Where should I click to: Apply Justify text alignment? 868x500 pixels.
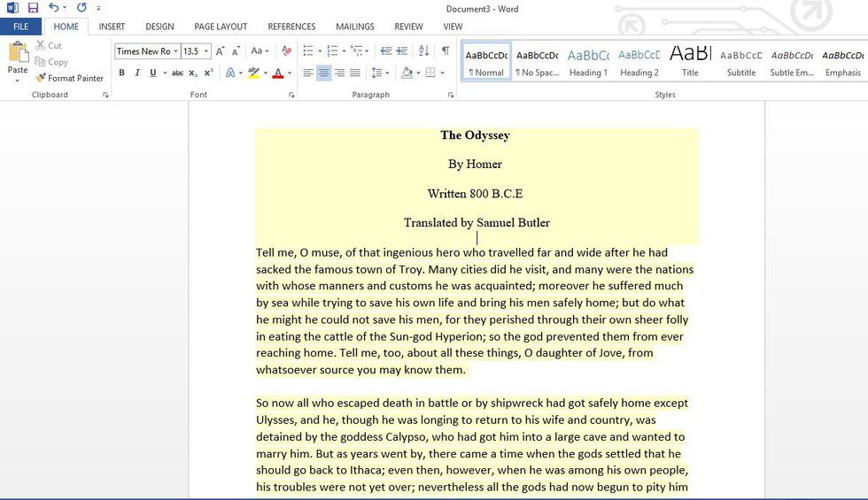(x=355, y=73)
